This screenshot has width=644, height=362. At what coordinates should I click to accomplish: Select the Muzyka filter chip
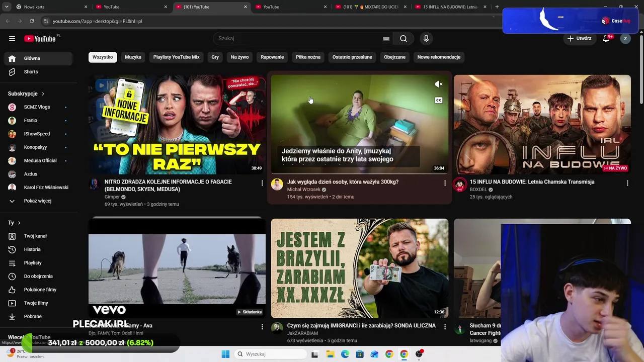(x=133, y=57)
